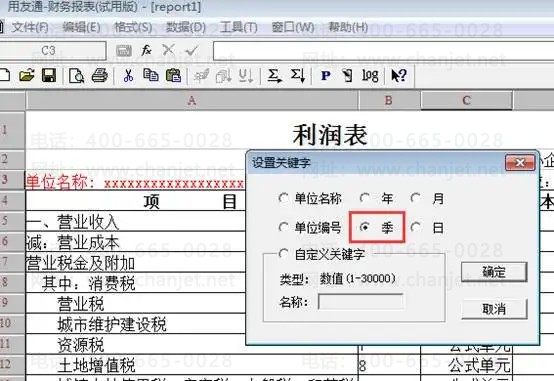
Task: Open file with the folder icon
Action: point(27,75)
